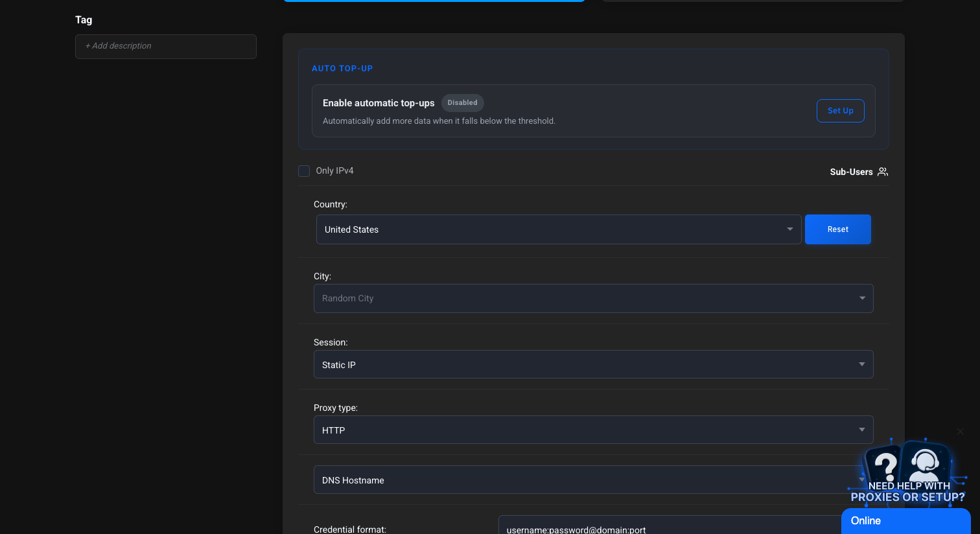Reset the country selection
Screen dimensions: 980x534
838,229
